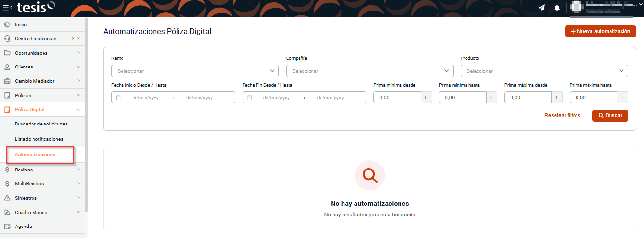Expand Recibos chevron
This screenshot has height=238, width=644.
pyautogui.click(x=79, y=170)
